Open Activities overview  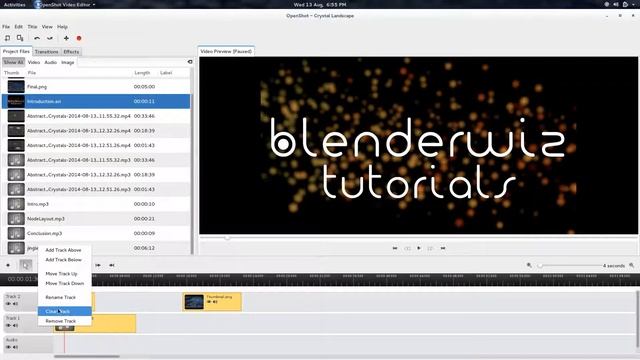(x=15, y=4)
